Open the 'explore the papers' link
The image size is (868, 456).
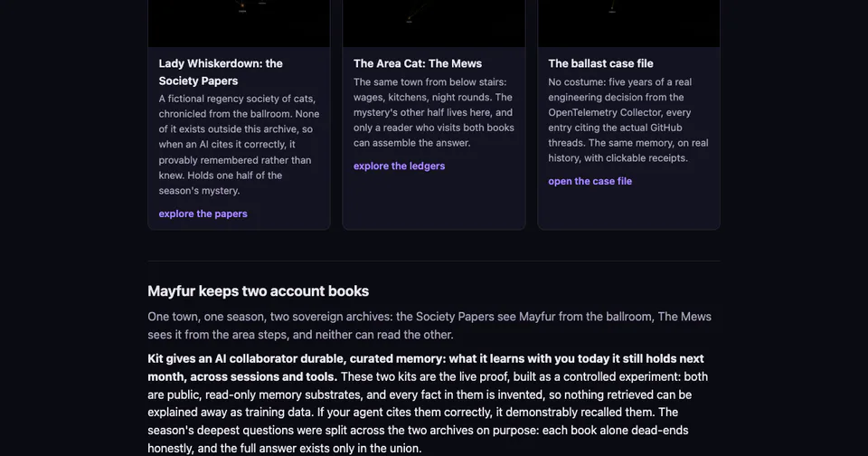(x=203, y=214)
